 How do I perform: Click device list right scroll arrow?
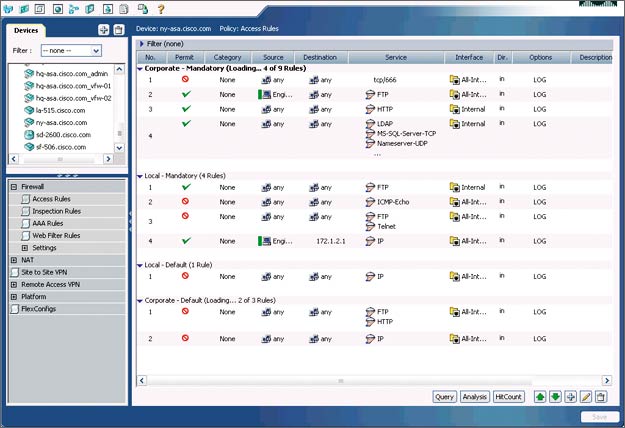pyautogui.click(x=108, y=159)
